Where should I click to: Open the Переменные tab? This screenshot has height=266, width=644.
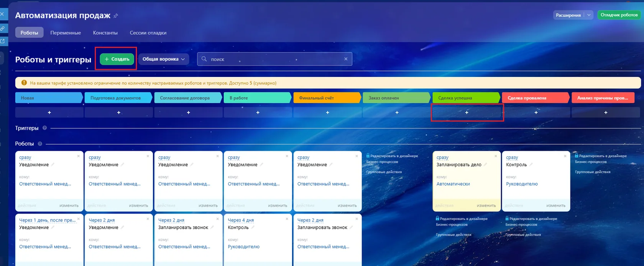tap(66, 33)
